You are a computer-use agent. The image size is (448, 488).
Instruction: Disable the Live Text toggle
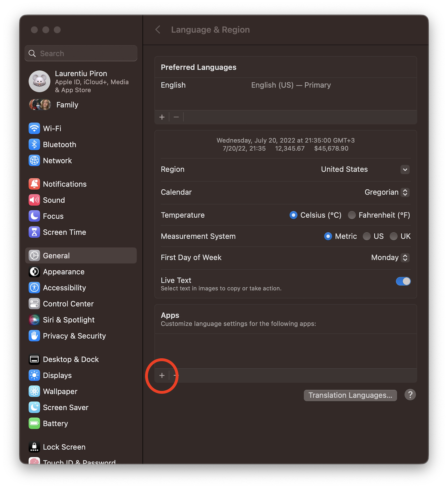[x=403, y=281]
